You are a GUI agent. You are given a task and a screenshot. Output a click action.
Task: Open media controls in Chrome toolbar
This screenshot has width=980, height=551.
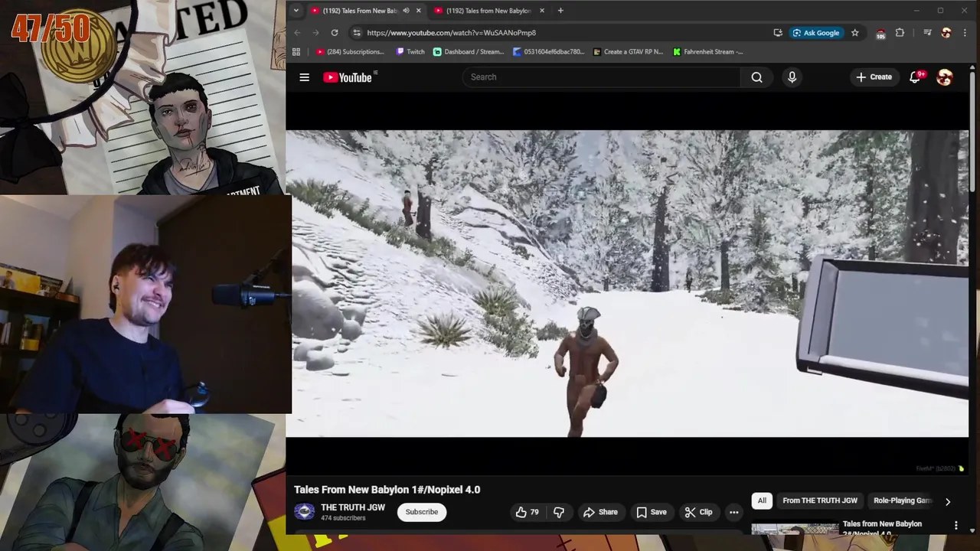click(927, 33)
